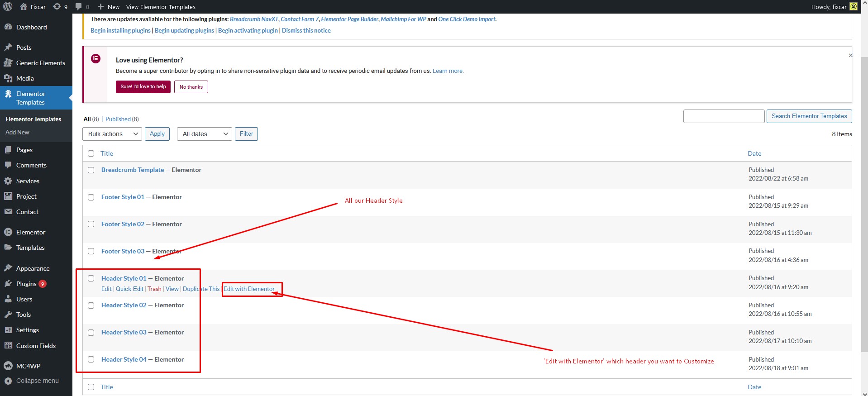Click the Project portfolio icon
Screen dimensions: 868x396
click(8, 196)
